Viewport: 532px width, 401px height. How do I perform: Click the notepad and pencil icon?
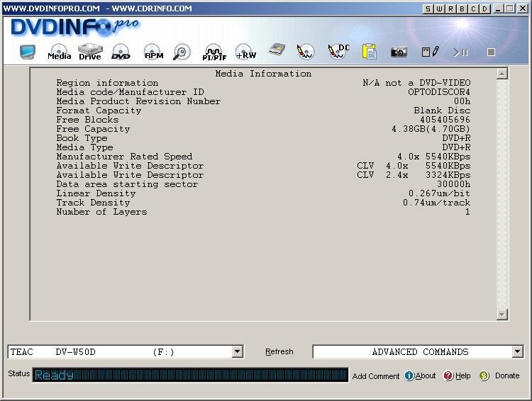click(x=431, y=52)
